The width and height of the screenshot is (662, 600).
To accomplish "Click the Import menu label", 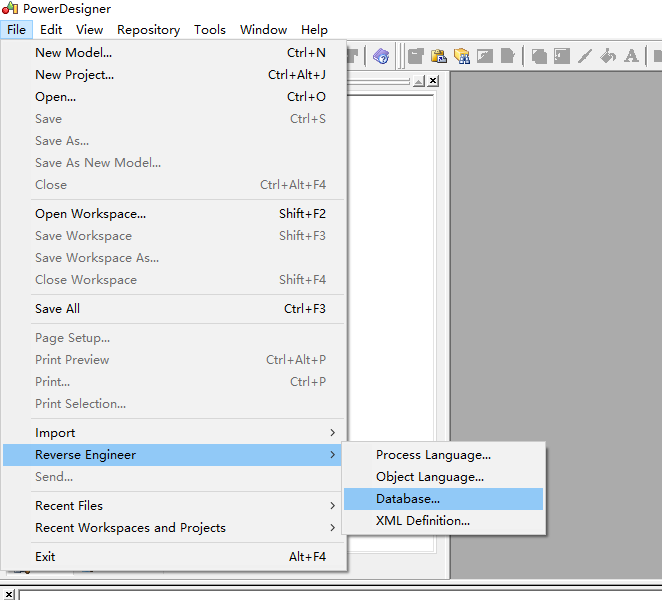I will (x=55, y=433).
